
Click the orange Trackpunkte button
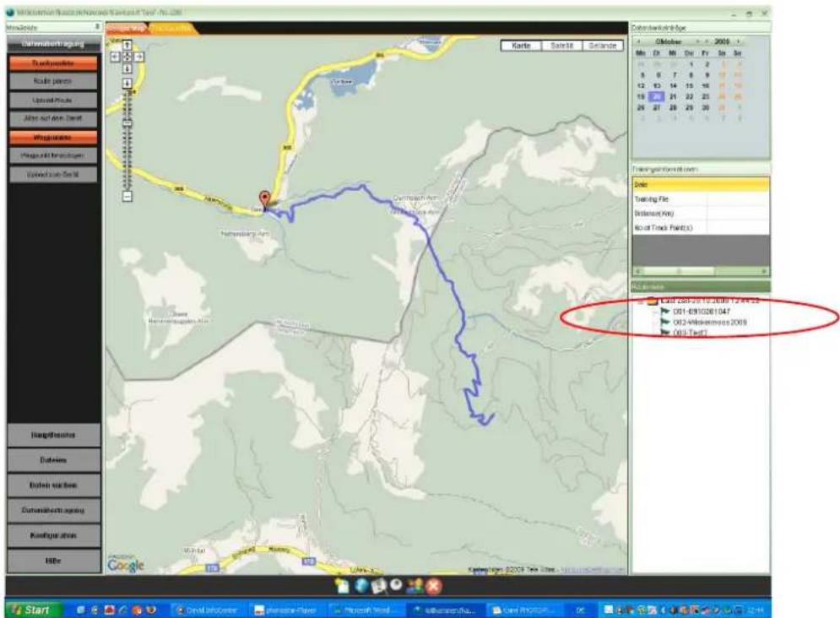coord(53,63)
